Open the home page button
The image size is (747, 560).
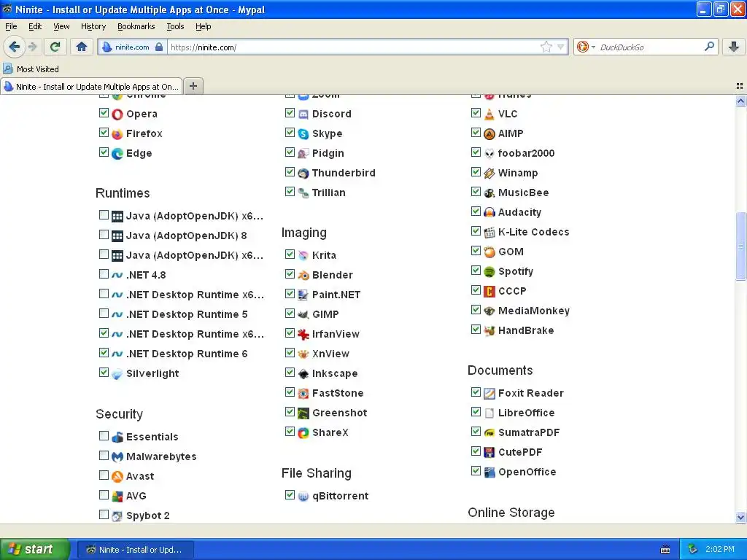click(82, 47)
